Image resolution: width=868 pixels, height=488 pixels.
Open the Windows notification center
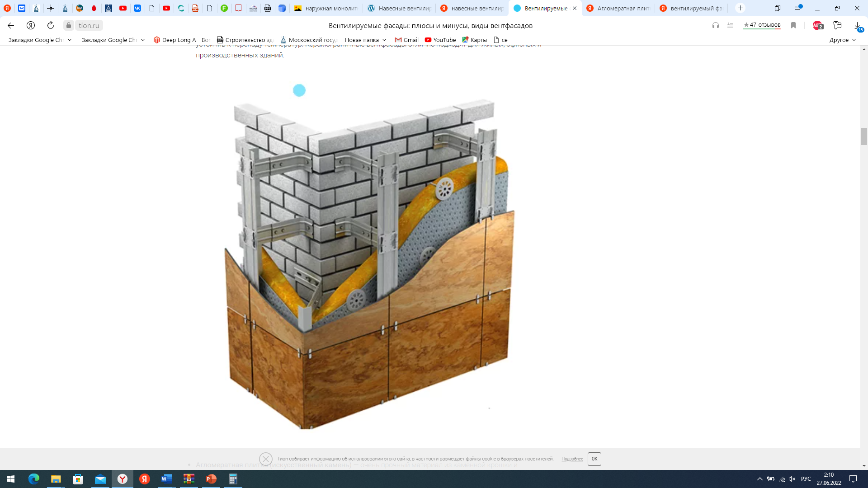click(853, 479)
